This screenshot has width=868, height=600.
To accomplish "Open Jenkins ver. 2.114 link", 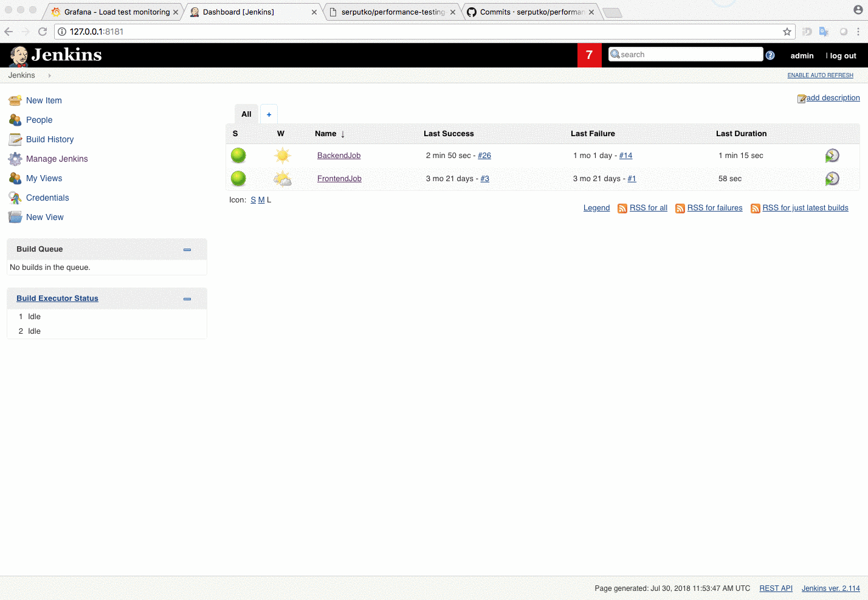I will coord(830,588).
